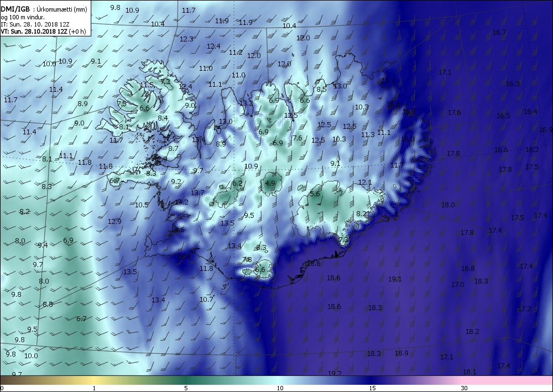The height and width of the screenshot is (392, 553).
Task: Click the 16.7 value in the upper right
Action: tap(499, 33)
